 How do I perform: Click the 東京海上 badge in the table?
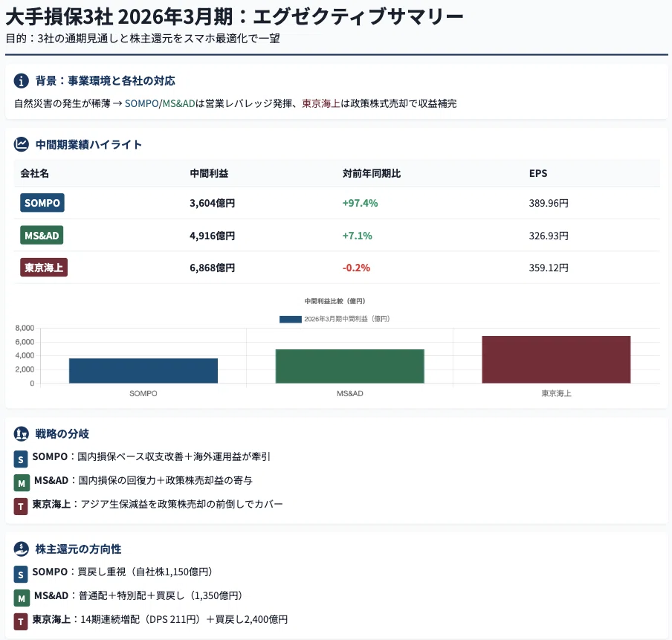[44, 268]
